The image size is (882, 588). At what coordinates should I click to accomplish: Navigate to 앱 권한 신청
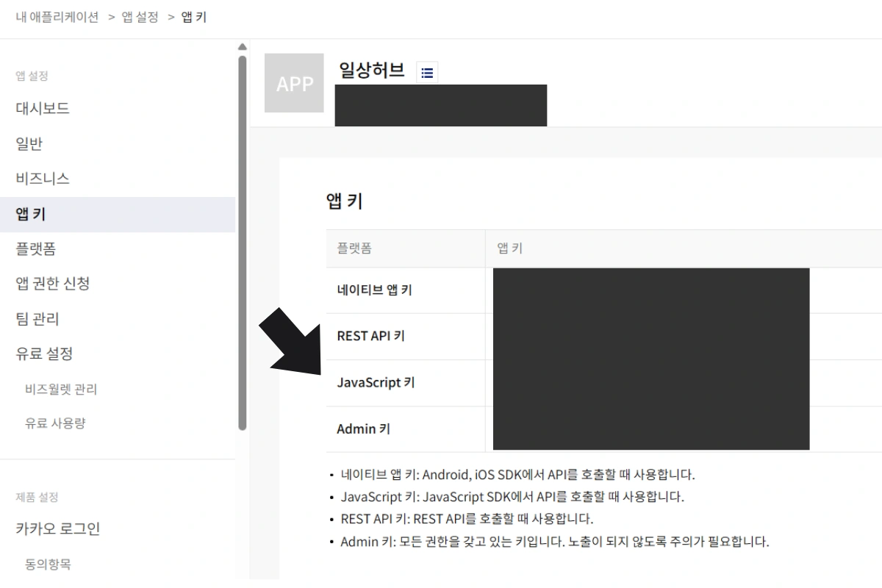(x=53, y=284)
